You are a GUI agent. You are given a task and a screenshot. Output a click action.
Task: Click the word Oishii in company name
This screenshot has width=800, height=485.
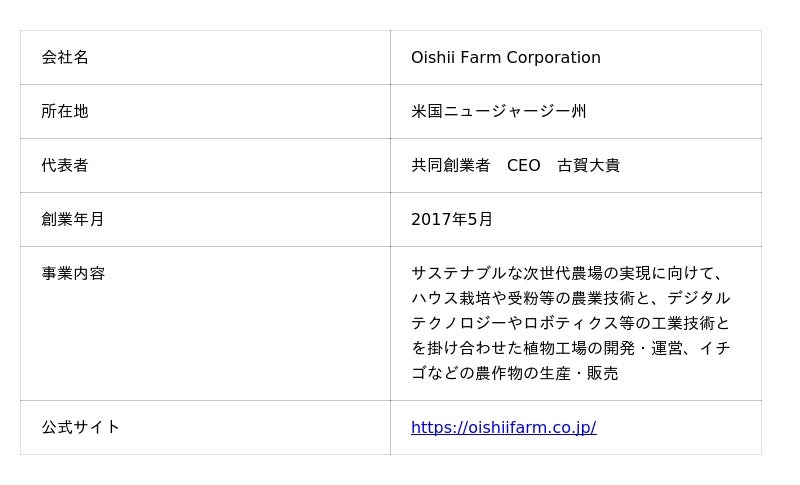click(x=432, y=58)
